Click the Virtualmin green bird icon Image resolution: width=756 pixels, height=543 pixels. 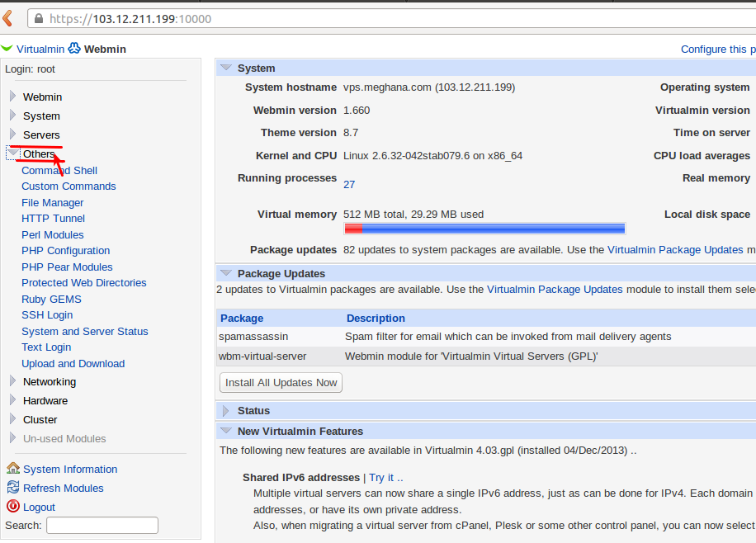pyautogui.click(x=7, y=48)
